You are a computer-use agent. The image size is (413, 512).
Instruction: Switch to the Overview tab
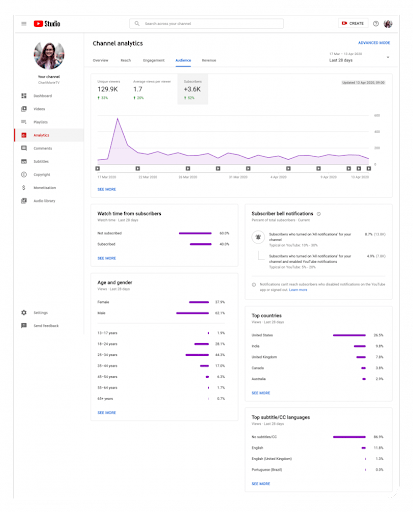tap(100, 60)
